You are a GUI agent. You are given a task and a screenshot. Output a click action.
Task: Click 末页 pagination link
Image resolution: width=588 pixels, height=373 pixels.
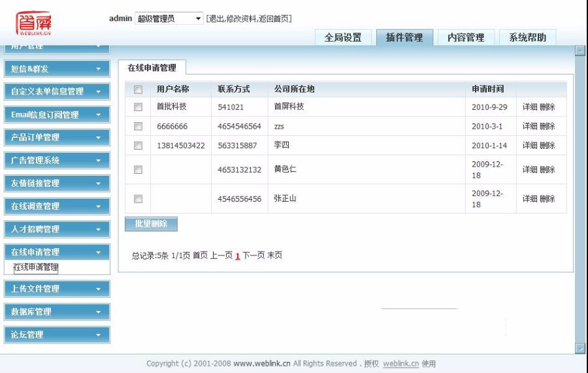tap(274, 255)
